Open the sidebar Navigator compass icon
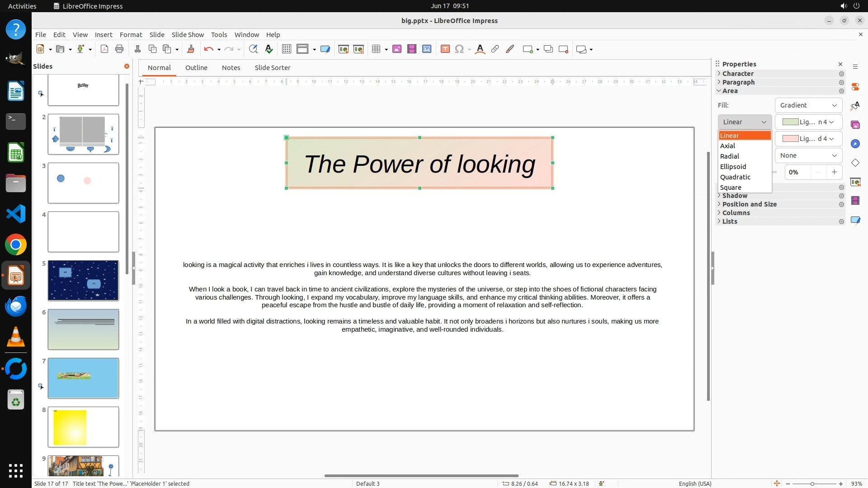Viewport: 868px width, 488px height. pos(855,144)
